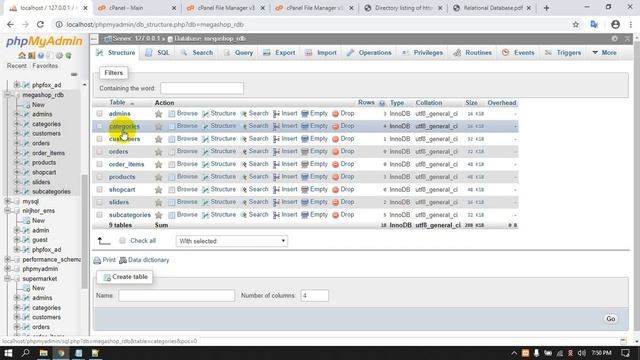Click navigation panel vertical scrollbar
This screenshot has height=360, width=640.
tap(84, 231)
